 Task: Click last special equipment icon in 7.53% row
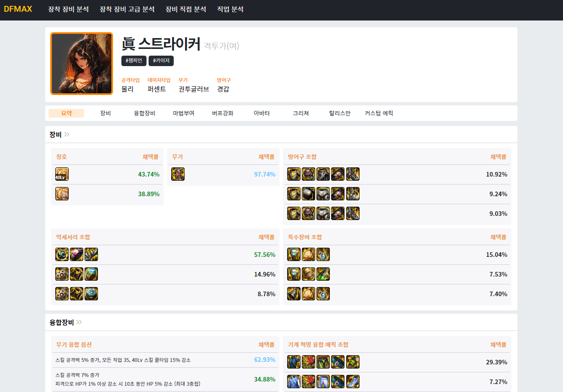pyautogui.click(x=323, y=274)
